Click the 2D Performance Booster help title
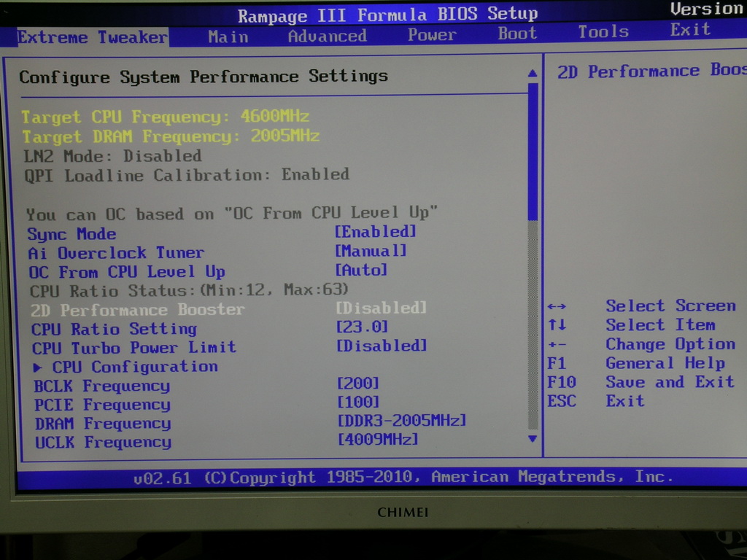This screenshot has width=747, height=560. 651,71
